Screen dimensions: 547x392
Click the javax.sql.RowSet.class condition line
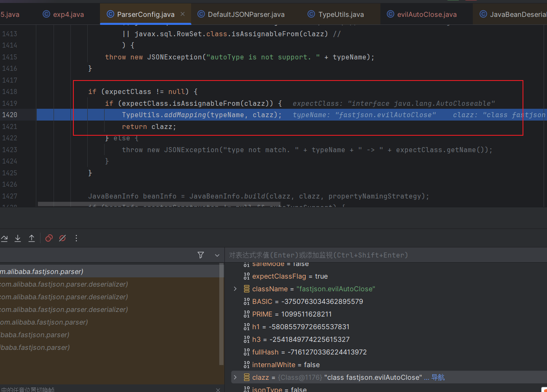[231, 34]
